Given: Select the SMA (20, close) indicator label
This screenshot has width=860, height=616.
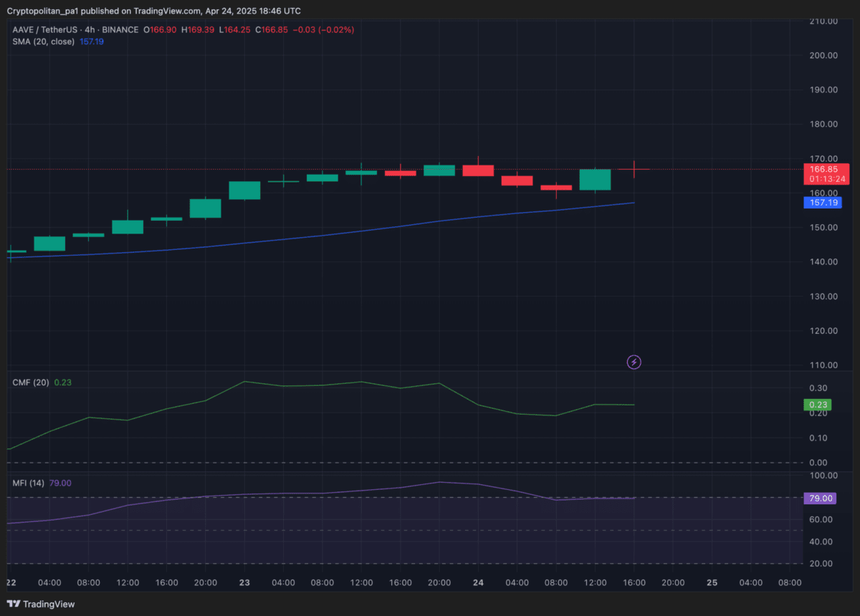Looking at the screenshot, I should [43, 42].
